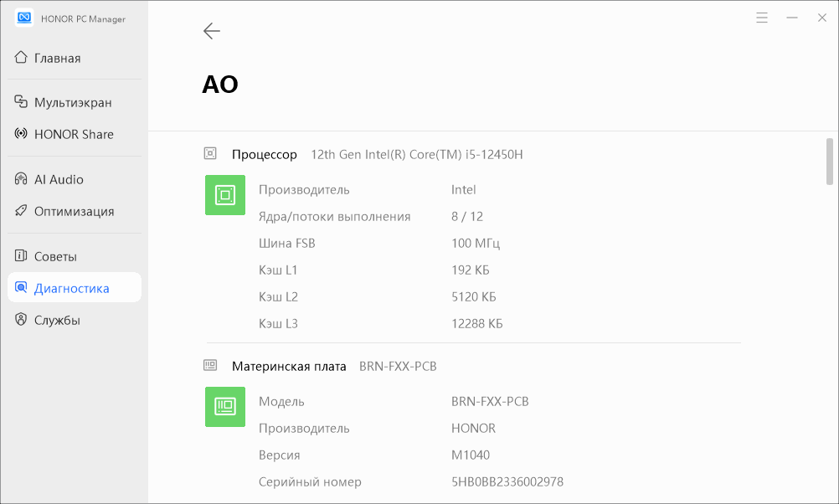The image size is (839, 504).
Task: Click the back arrow icon
Action: [211, 31]
